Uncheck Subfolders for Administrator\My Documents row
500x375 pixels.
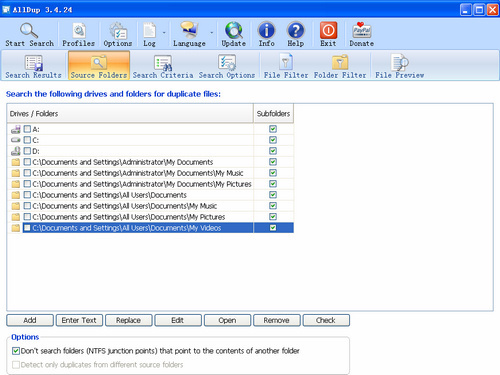point(273,162)
